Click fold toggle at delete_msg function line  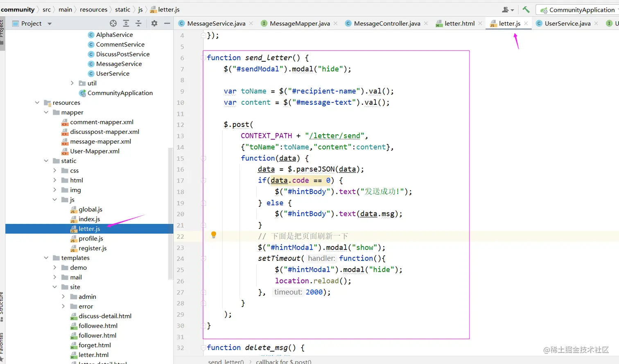(203, 348)
